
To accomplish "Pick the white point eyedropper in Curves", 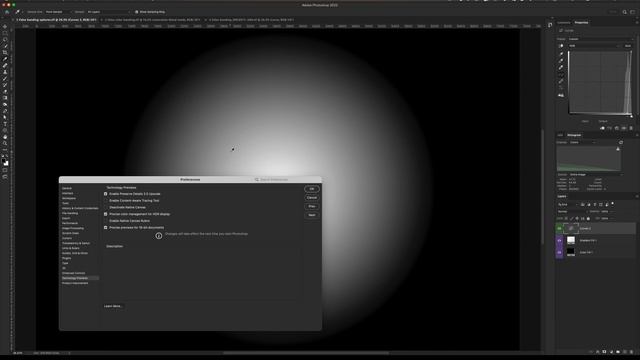I will tap(561, 67).
